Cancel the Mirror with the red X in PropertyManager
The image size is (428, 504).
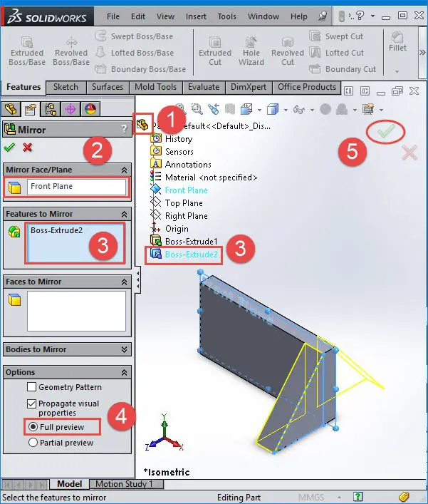coord(28,148)
